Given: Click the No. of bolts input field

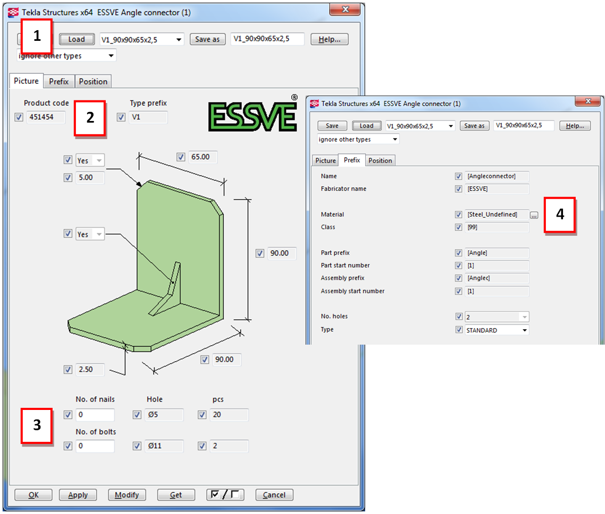Looking at the screenshot, I should [x=95, y=446].
